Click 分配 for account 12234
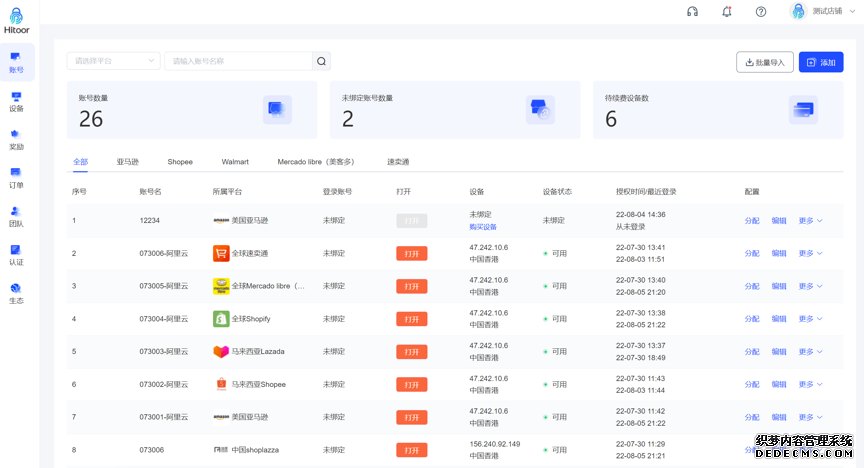Viewport: 864px width, 468px height. [752, 220]
